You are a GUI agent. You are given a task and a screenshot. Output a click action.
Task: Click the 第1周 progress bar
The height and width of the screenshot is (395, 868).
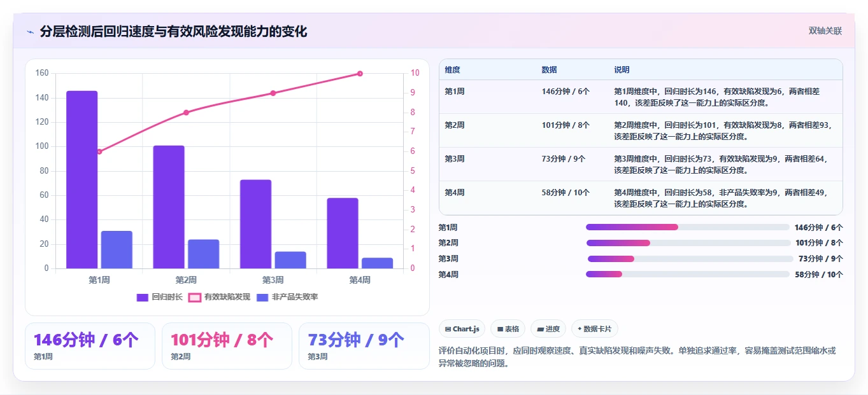688,227
